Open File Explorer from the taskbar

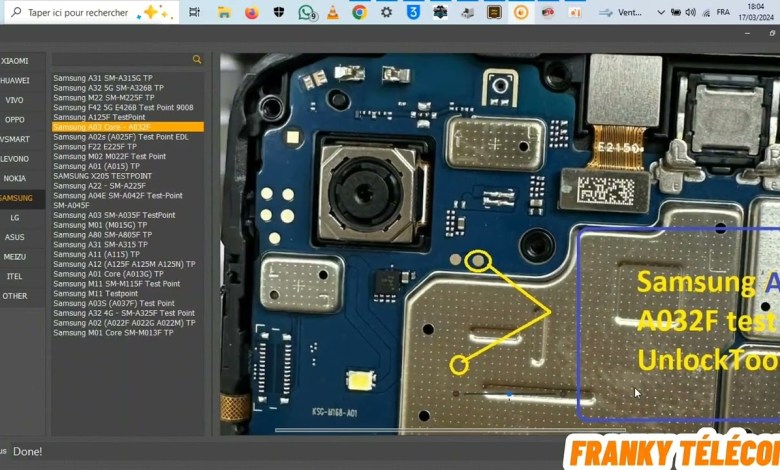[224, 12]
